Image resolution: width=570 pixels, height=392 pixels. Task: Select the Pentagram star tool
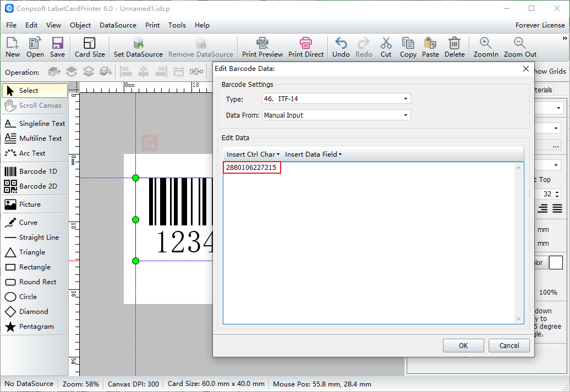point(35,327)
